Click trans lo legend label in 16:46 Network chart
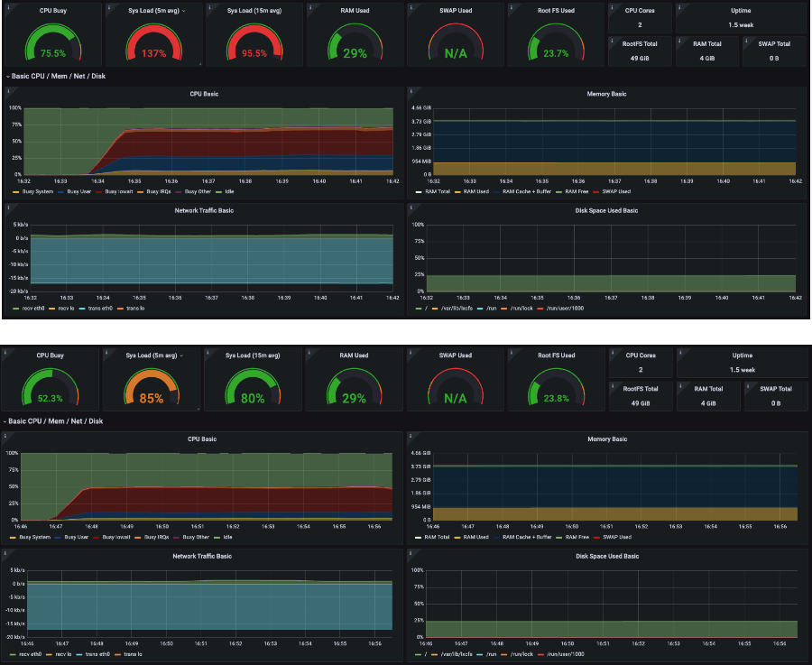Viewport: 812px width, 665px height. (x=134, y=654)
